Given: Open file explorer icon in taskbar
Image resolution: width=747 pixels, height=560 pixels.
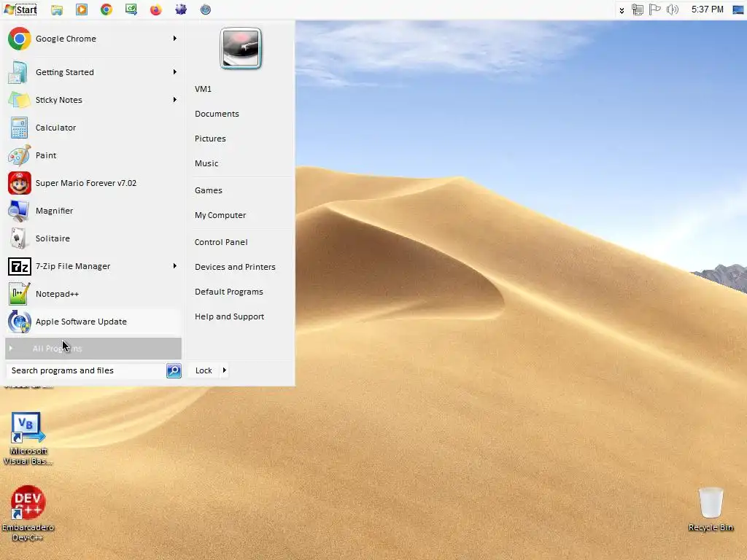Looking at the screenshot, I should [x=57, y=9].
